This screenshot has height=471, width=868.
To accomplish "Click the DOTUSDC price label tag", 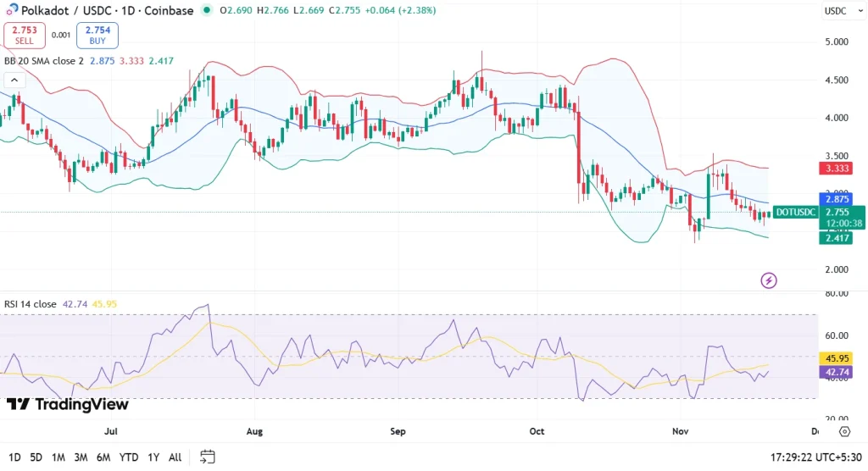I will tap(795, 212).
